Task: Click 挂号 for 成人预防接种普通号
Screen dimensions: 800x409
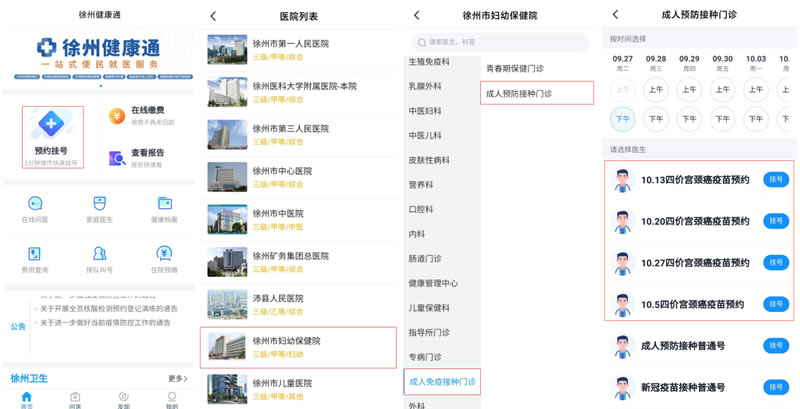Action: click(x=776, y=346)
